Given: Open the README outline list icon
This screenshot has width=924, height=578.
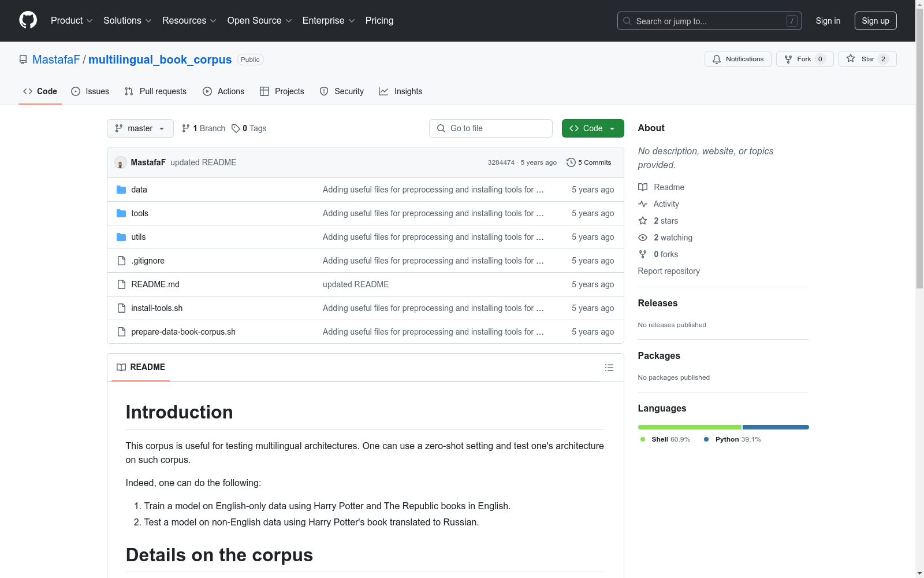Looking at the screenshot, I should click(609, 368).
